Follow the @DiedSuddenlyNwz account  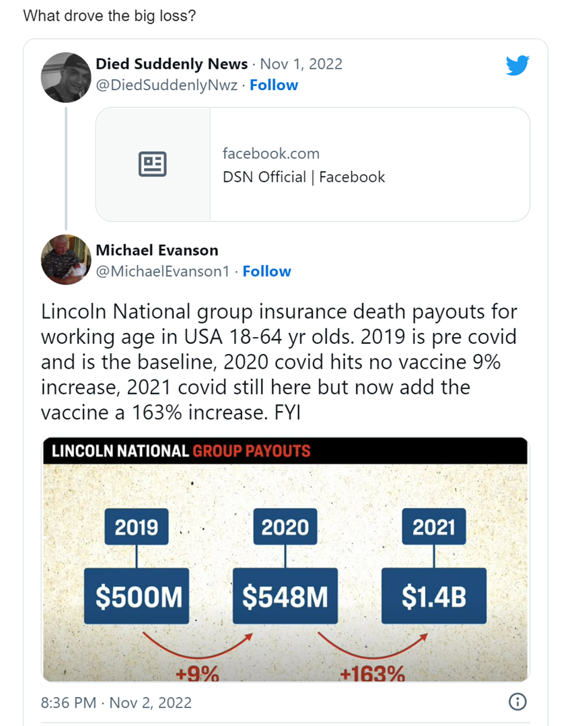tap(274, 85)
